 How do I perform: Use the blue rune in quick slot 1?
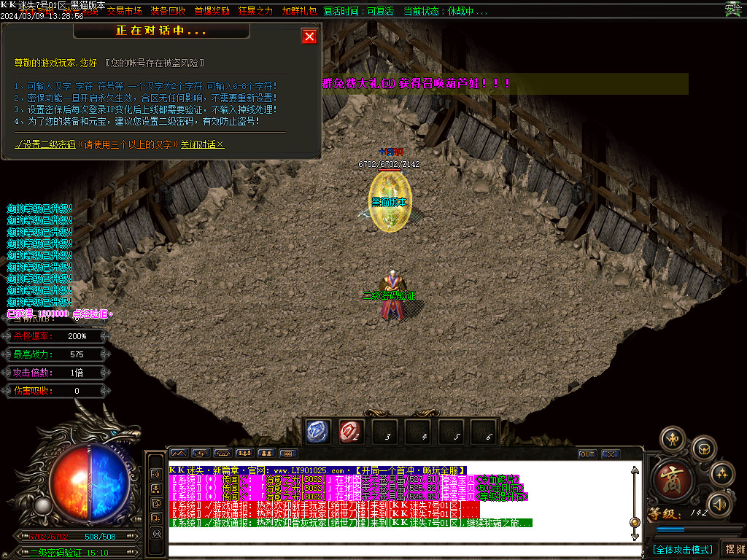317,432
